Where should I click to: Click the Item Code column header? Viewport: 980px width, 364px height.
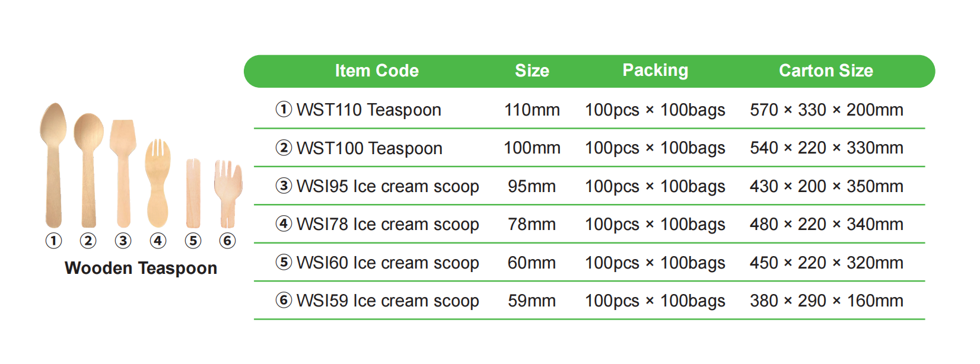pos(377,71)
